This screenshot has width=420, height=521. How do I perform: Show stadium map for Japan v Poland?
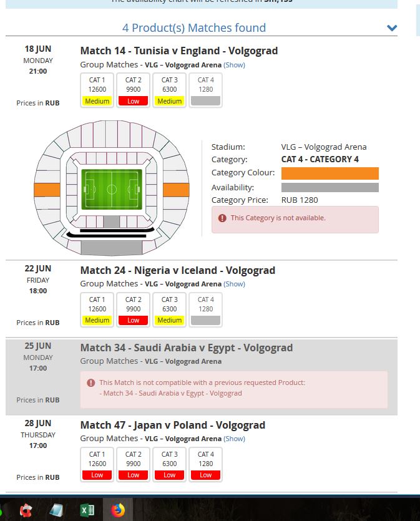234,439
